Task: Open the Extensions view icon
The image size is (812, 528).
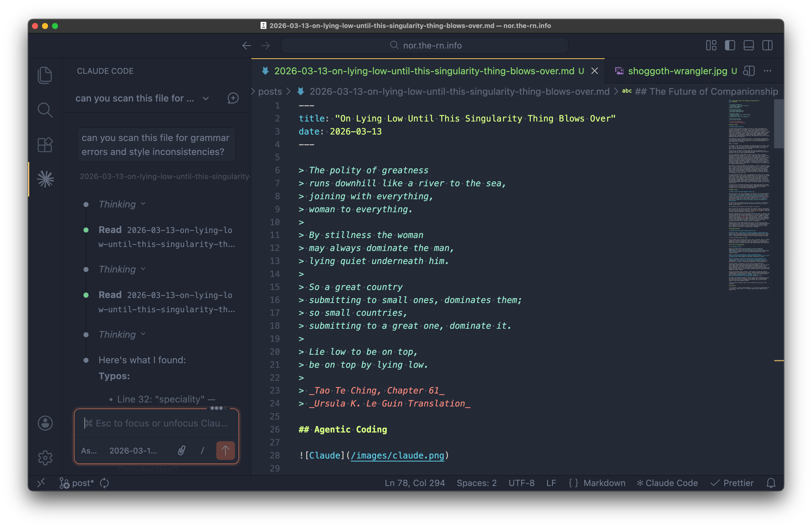Action: coord(45,145)
